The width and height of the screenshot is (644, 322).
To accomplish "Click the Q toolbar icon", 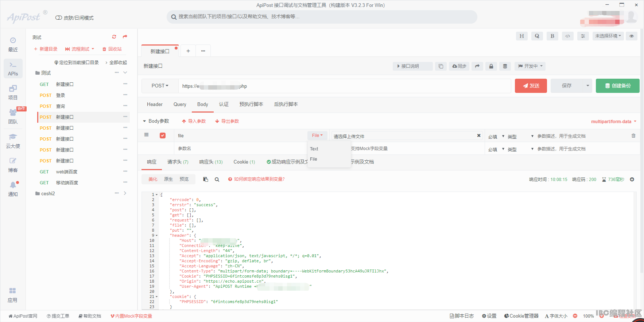I will coord(537,36).
